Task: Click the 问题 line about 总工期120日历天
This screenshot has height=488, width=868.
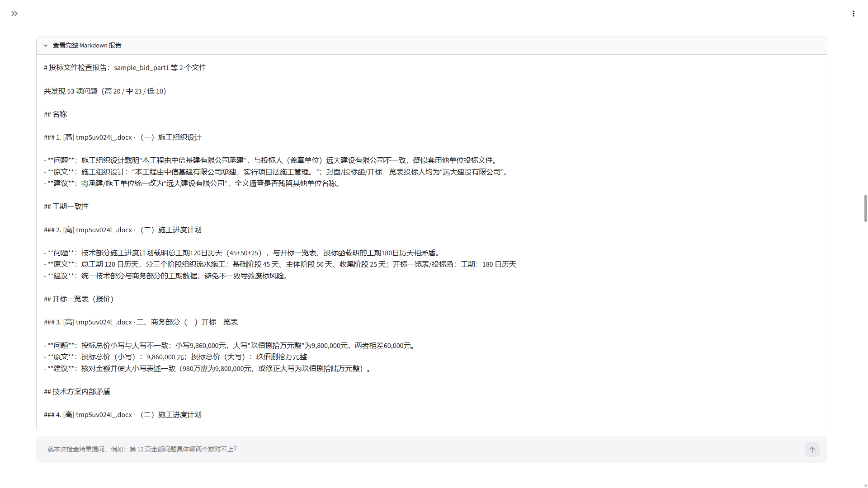Action: tap(243, 253)
